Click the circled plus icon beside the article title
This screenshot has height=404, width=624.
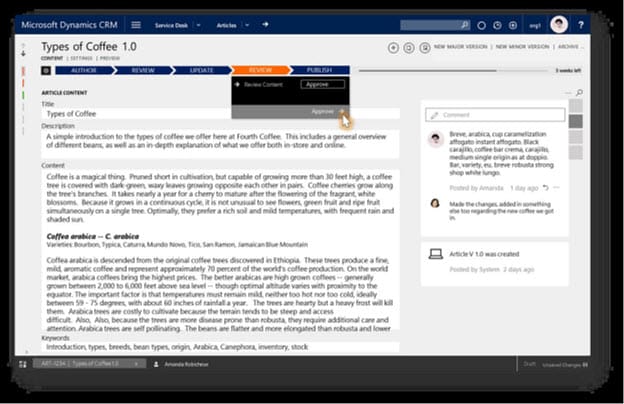(x=393, y=48)
